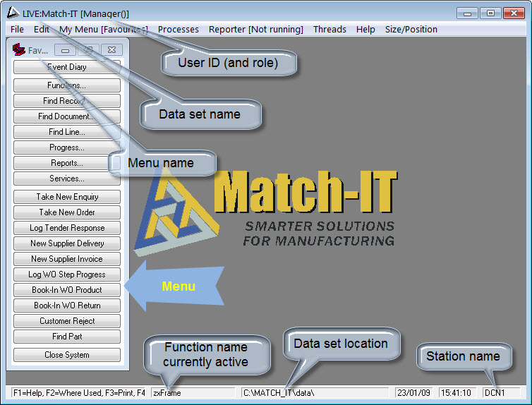Click the Functions... button

[67, 85]
